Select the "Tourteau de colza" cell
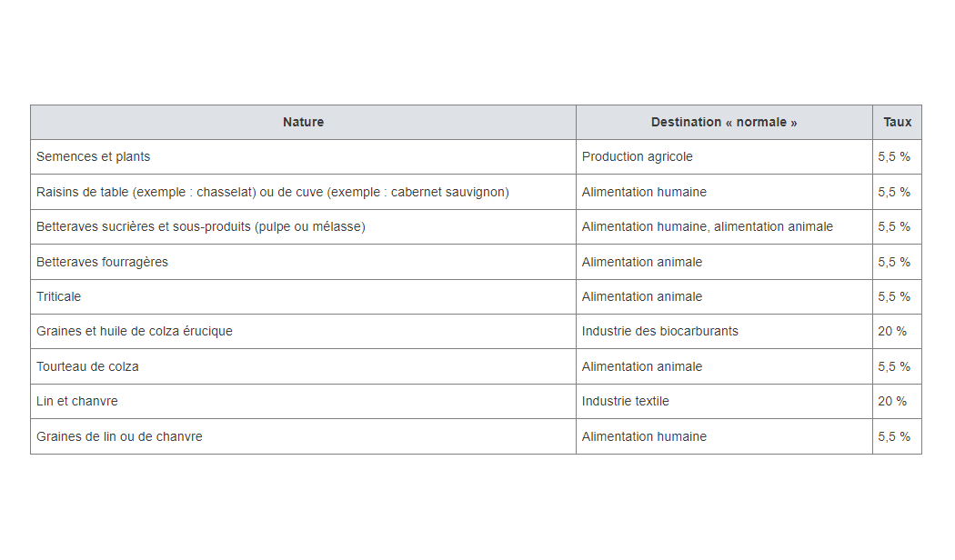 [87, 366]
